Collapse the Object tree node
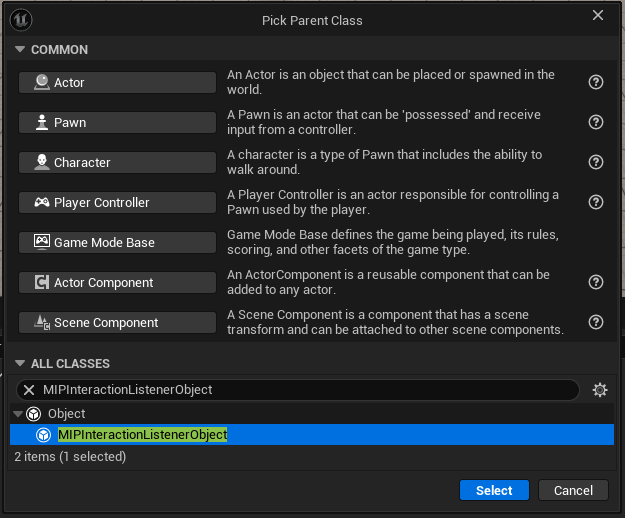Image resolution: width=625 pixels, height=518 pixels. tap(18, 414)
